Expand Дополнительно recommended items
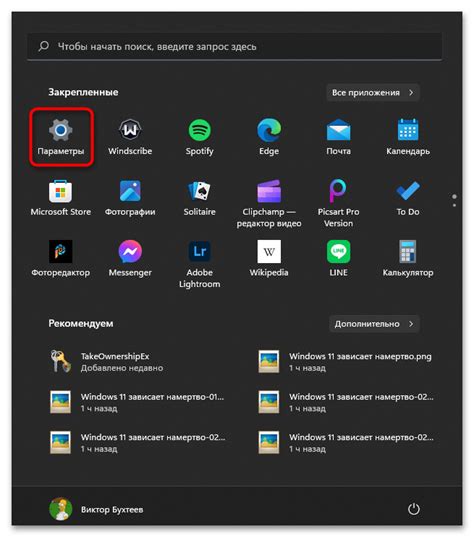 pos(374,324)
